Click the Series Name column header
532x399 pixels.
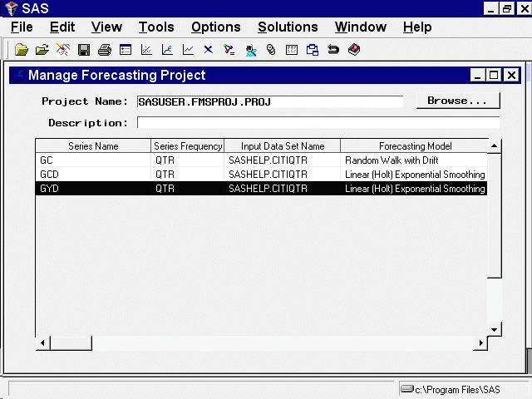click(x=93, y=146)
